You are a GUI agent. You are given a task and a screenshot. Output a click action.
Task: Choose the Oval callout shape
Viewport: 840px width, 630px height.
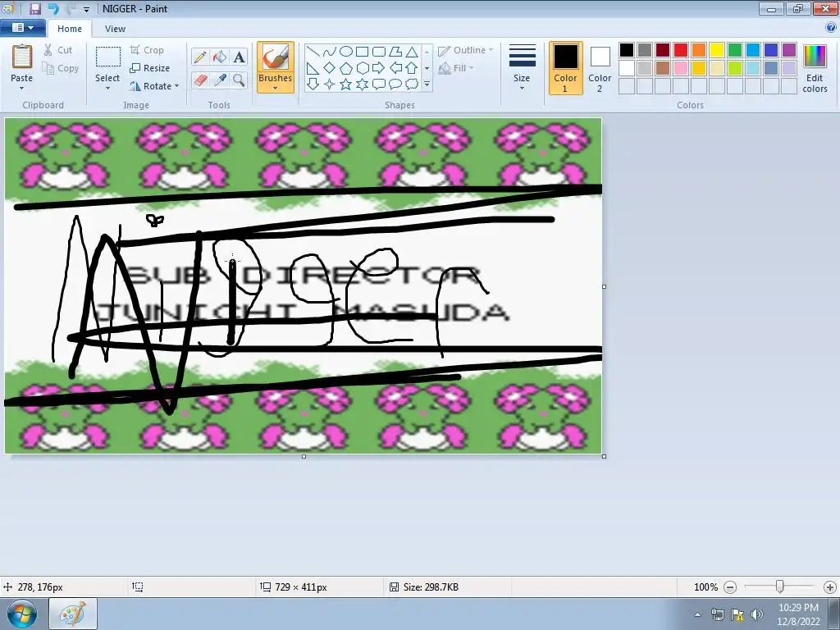[x=395, y=84]
